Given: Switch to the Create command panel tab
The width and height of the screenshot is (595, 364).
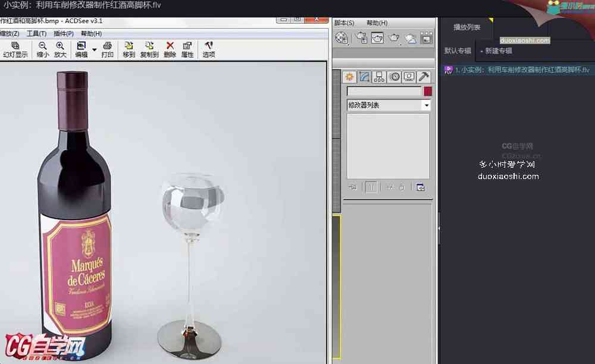Looking at the screenshot, I should click(x=349, y=77).
